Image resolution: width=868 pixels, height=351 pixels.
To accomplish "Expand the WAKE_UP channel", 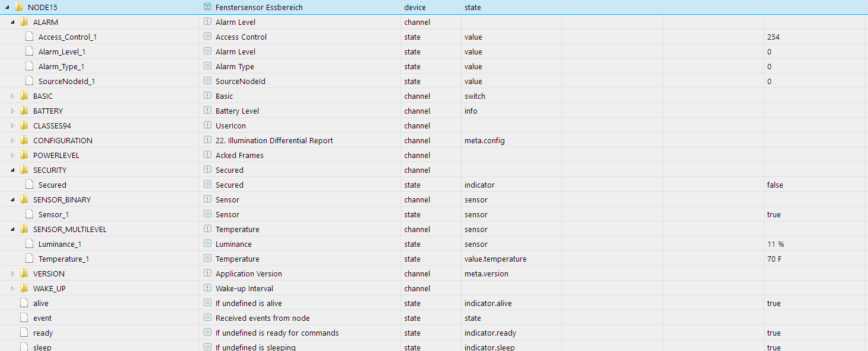I will click(12, 288).
